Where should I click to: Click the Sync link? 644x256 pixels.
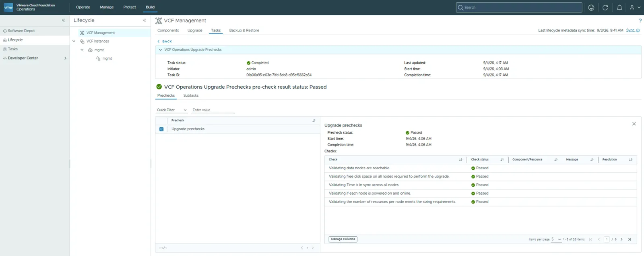click(630, 30)
